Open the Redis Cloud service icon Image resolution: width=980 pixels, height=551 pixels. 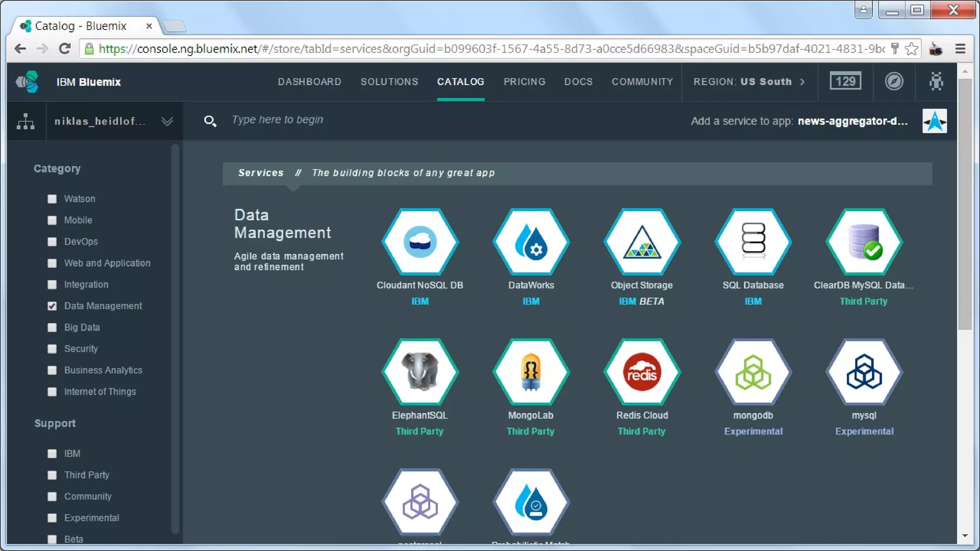(x=642, y=372)
